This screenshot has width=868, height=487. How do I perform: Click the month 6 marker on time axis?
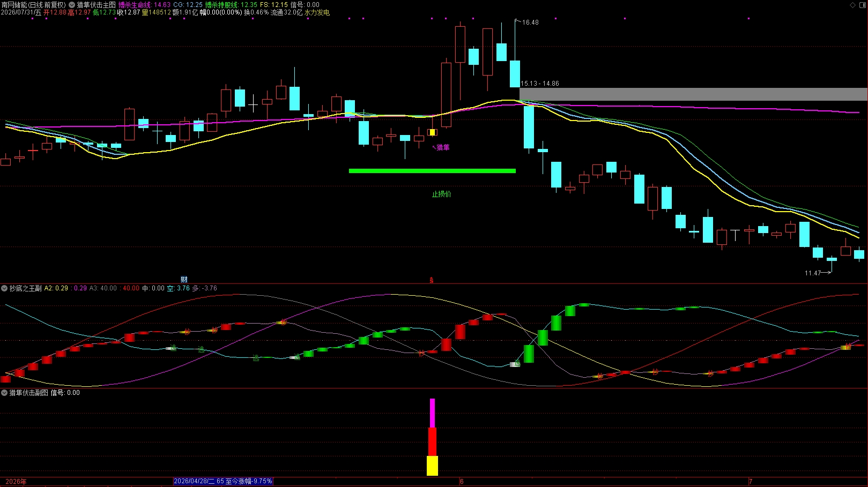click(x=462, y=482)
